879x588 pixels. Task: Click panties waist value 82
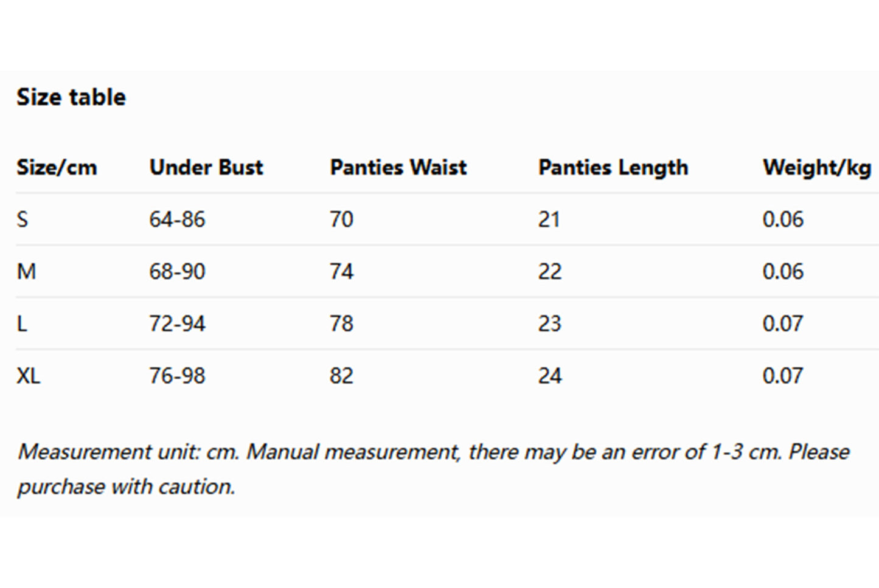[341, 376]
